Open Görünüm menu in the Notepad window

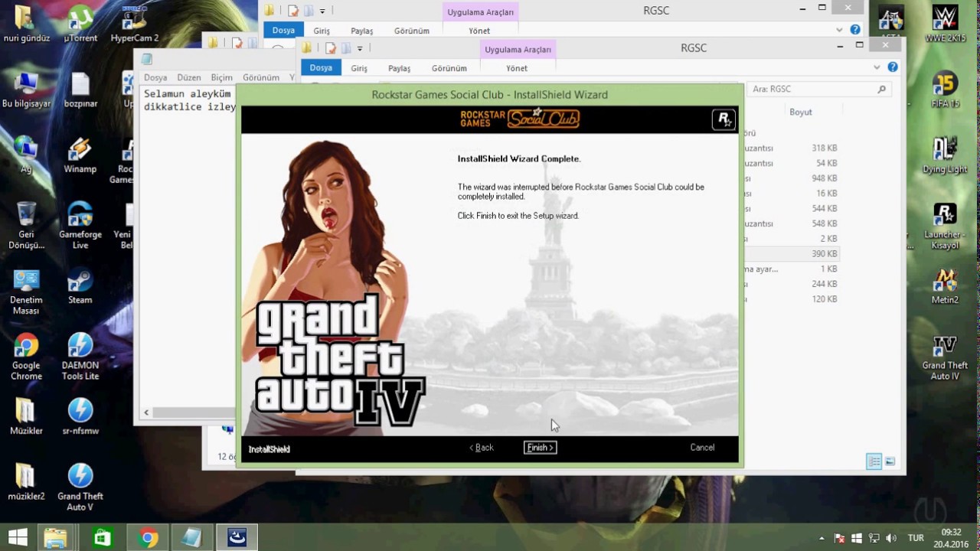pyautogui.click(x=261, y=77)
